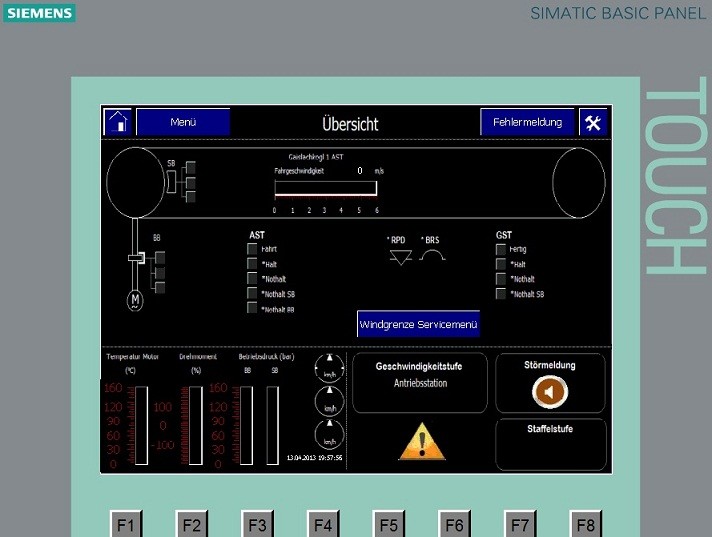Select the Geschwindigkeitsstufe Antriebsstation panel

pyautogui.click(x=419, y=382)
